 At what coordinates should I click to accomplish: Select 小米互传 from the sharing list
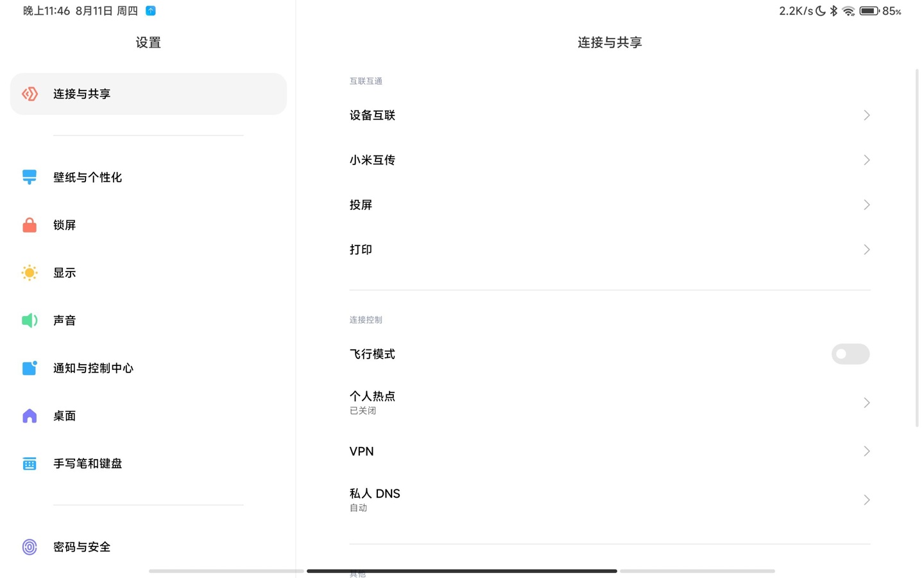click(x=609, y=160)
